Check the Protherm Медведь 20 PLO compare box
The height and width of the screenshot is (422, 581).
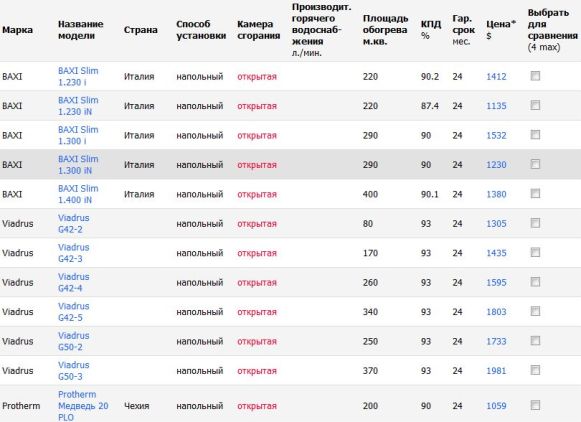[535, 405]
